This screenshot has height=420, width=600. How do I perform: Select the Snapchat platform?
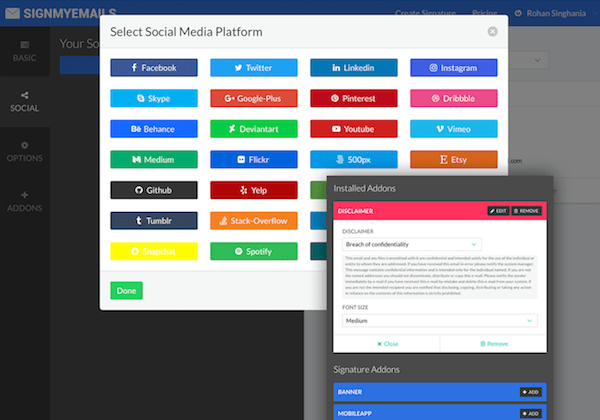pos(154,251)
